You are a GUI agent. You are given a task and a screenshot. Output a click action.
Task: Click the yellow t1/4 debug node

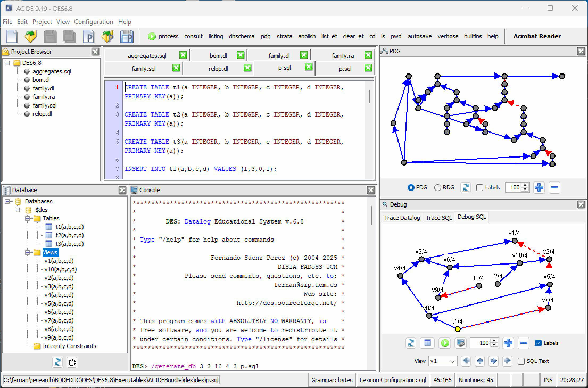(458, 329)
